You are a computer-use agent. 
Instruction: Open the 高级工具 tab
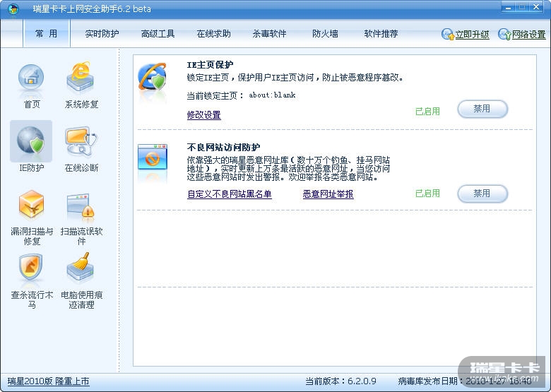pos(158,34)
